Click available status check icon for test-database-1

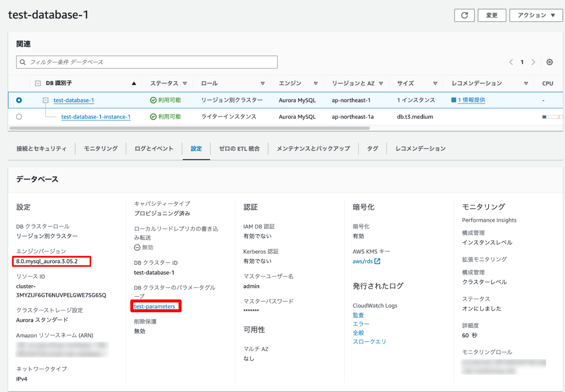coord(153,100)
